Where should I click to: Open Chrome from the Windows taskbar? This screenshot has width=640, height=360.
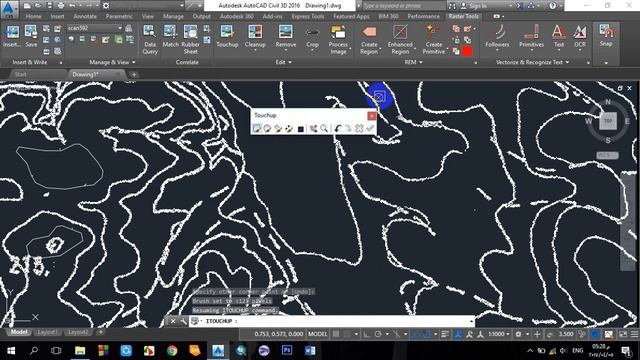click(x=172, y=350)
